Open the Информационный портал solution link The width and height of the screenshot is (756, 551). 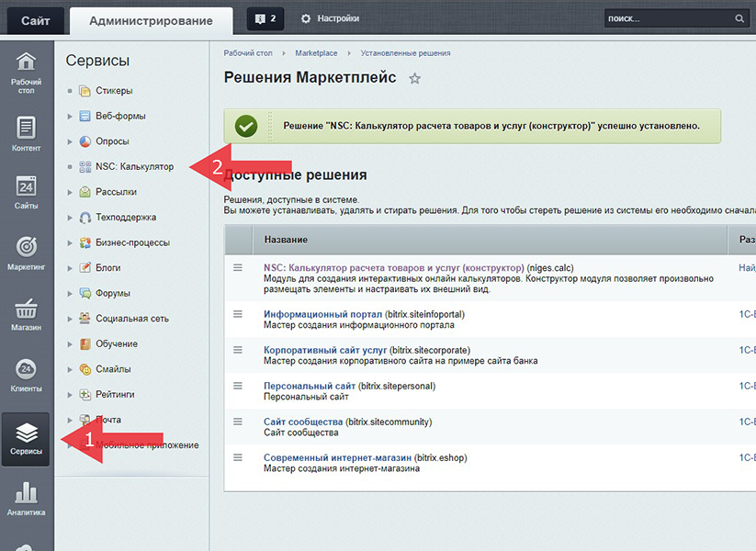coord(325,313)
